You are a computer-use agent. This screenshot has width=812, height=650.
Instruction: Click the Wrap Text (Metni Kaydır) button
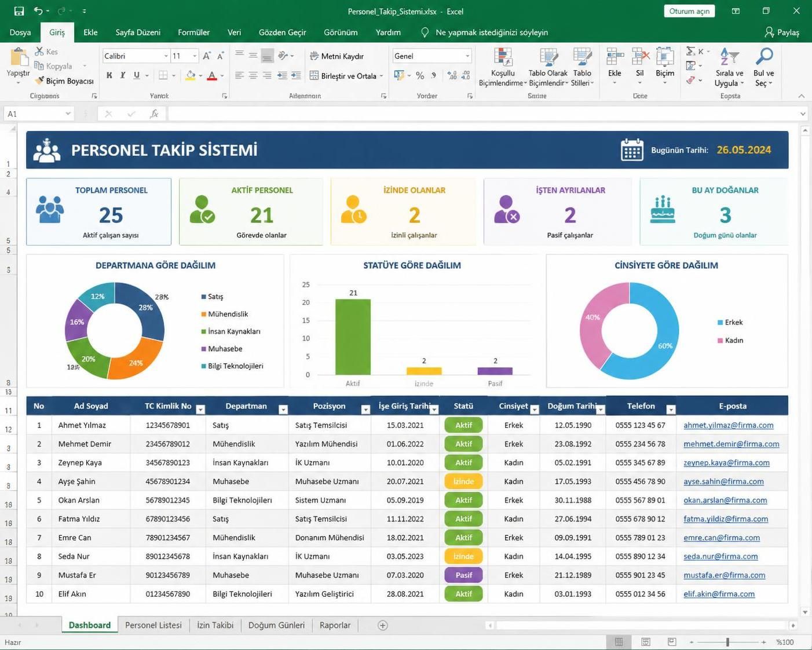(337, 56)
